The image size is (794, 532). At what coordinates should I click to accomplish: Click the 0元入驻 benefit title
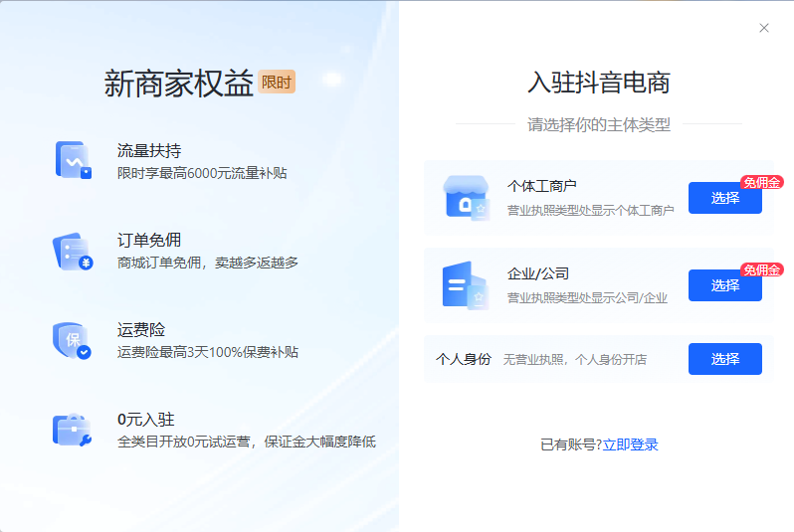(x=146, y=419)
